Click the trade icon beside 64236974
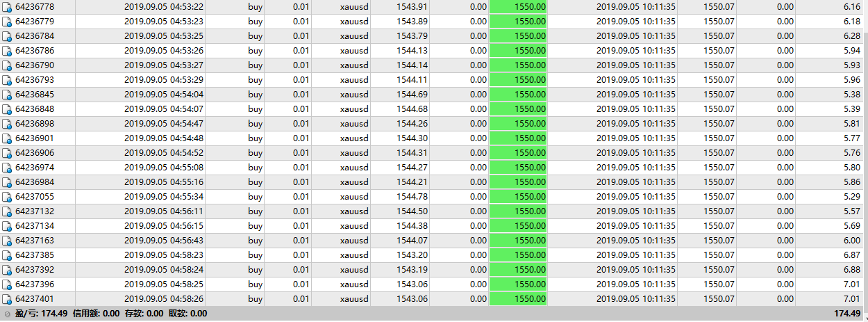Image resolution: width=868 pixels, height=322 pixels. (7, 168)
